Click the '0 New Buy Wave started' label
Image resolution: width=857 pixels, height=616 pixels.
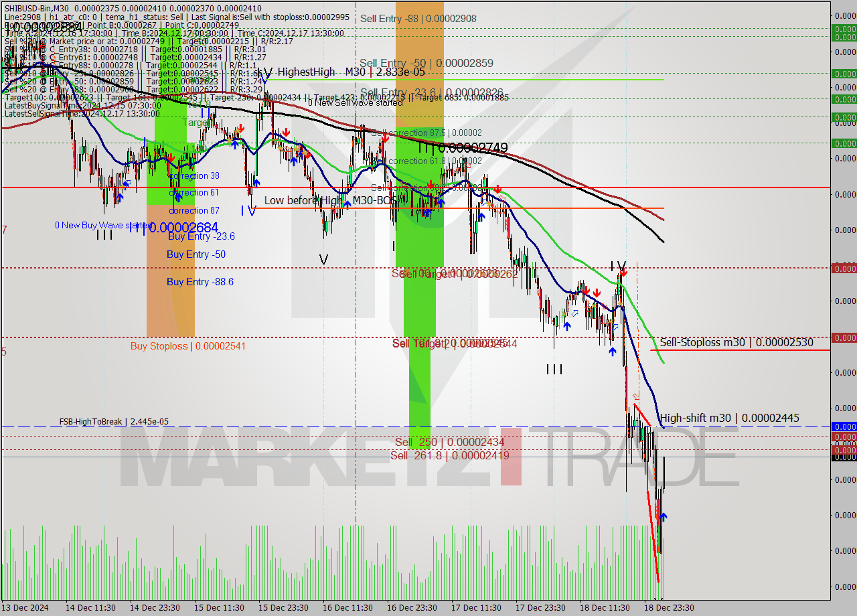[104, 225]
